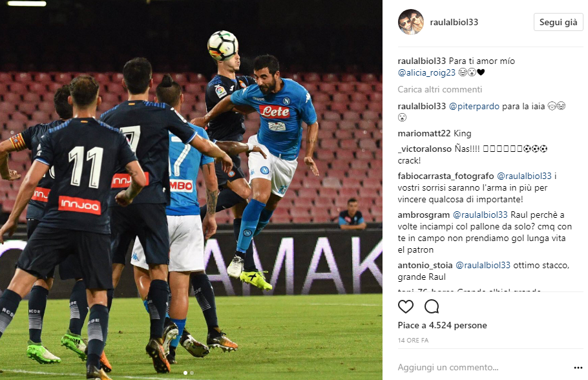Viewport: 588px width, 380px height.
Task: Open raulalbiol33 profile picture avatar
Action: pos(410,22)
